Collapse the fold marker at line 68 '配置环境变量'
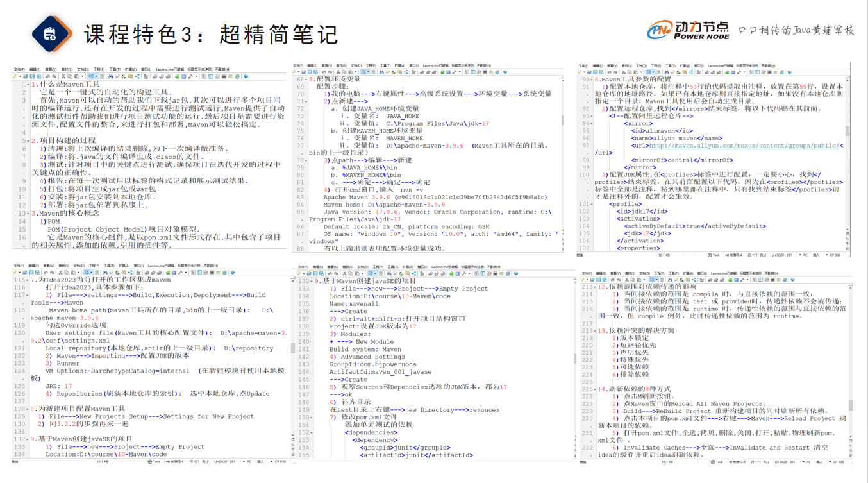 click(x=306, y=80)
